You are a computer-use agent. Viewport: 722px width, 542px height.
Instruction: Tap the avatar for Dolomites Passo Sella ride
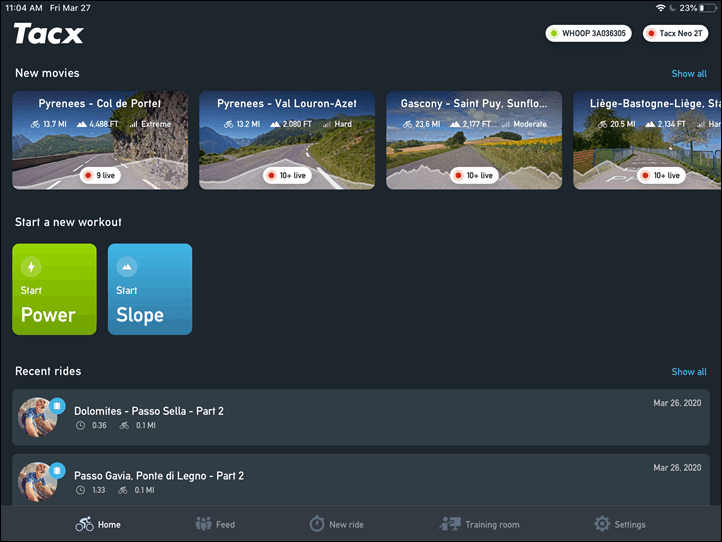click(38, 417)
